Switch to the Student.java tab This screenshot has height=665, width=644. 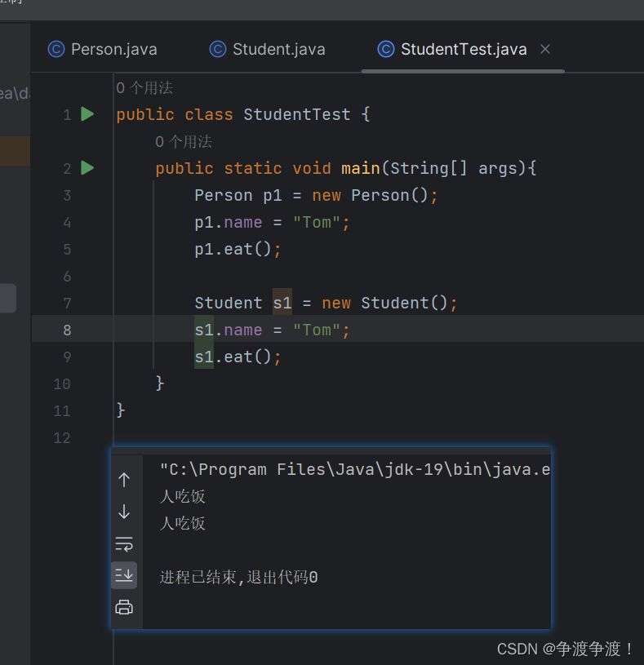pyautogui.click(x=277, y=49)
